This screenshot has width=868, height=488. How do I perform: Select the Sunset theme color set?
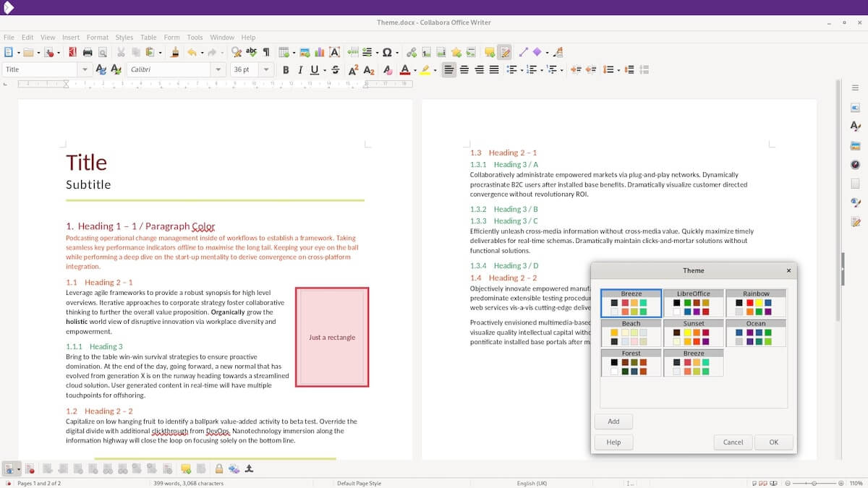click(693, 333)
